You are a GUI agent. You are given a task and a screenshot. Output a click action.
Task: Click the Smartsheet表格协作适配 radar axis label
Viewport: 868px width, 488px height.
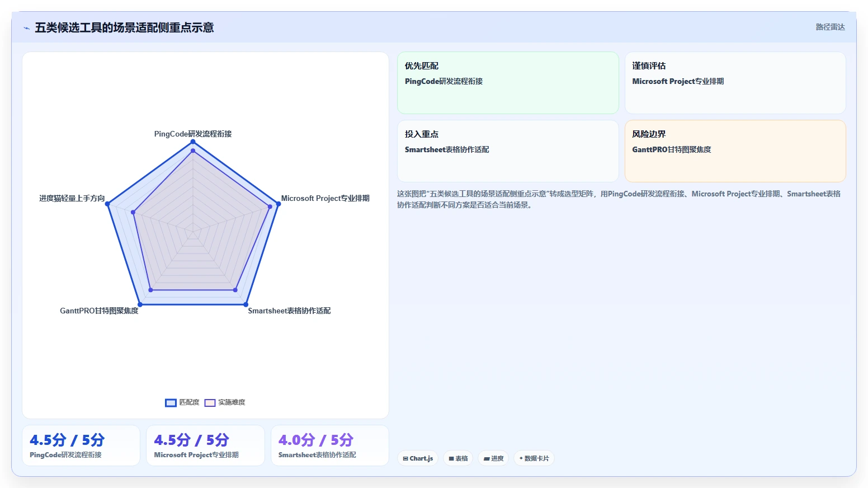click(x=289, y=311)
